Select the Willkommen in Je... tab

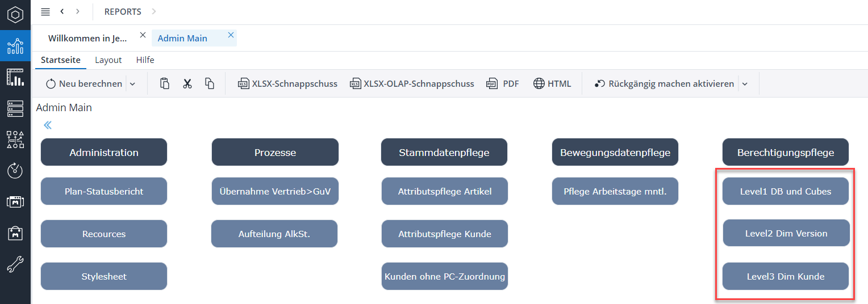(88, 39)
